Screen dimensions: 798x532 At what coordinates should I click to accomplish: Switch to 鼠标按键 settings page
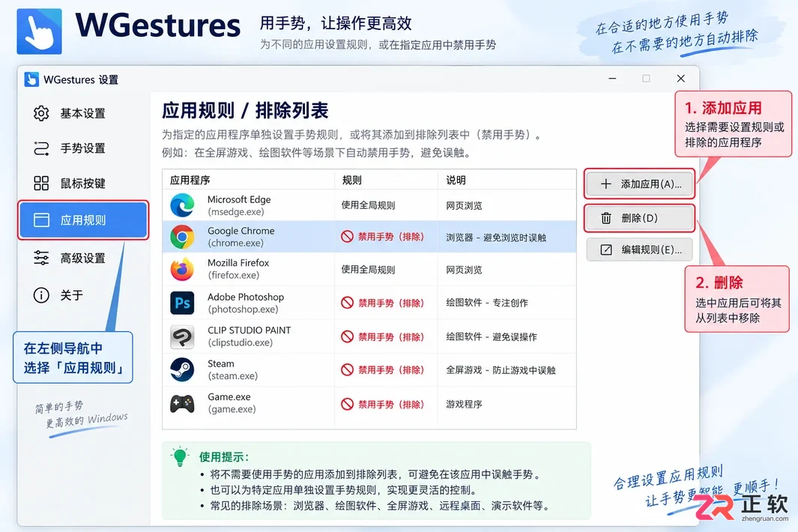coord(83,184)
